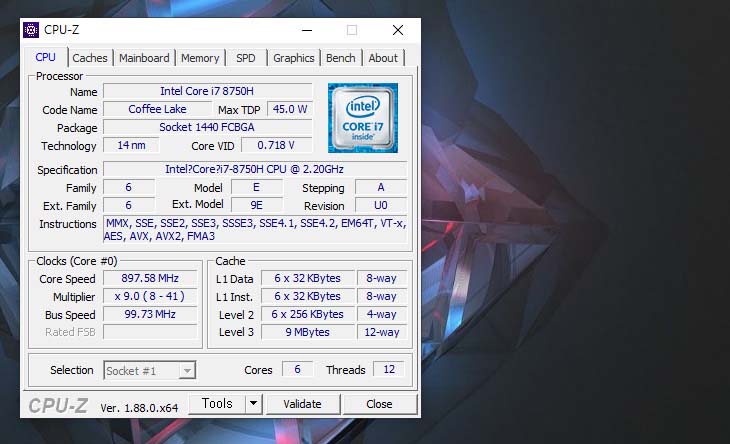Click the Model value E
730x444 pixels.
(257, 187)
